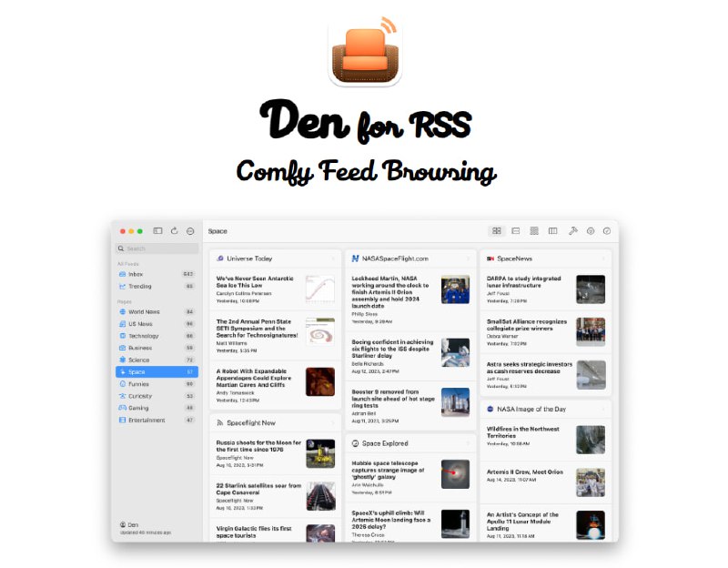Mark all items read with checkmark icon
This screenshot has width=728, height=568.
coord(607,230)
